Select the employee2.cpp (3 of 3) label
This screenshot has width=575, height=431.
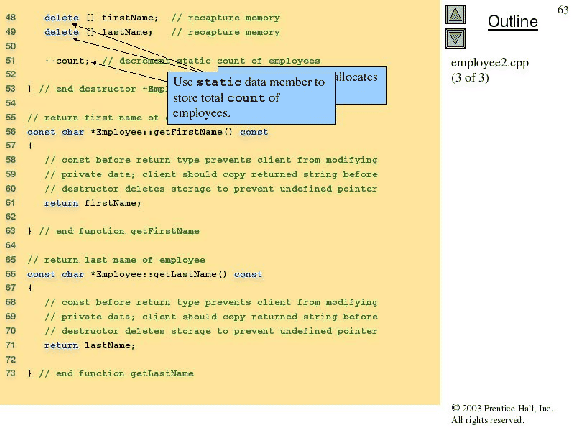tap(490, 70)
